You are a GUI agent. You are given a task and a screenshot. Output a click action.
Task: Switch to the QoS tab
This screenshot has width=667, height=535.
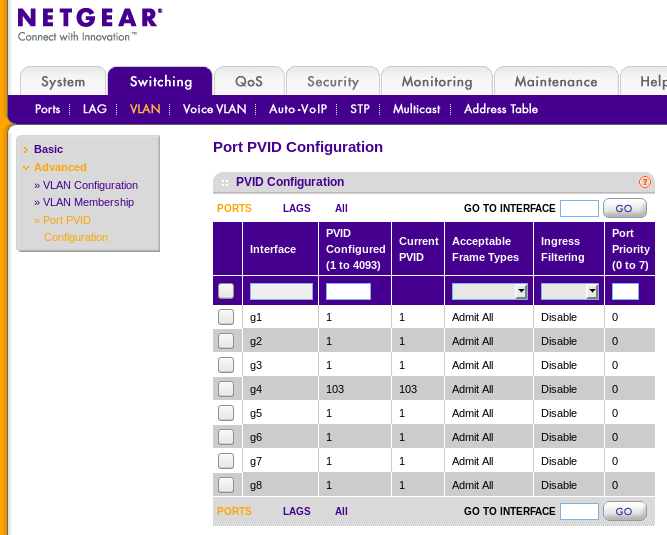tap(249, 82)
